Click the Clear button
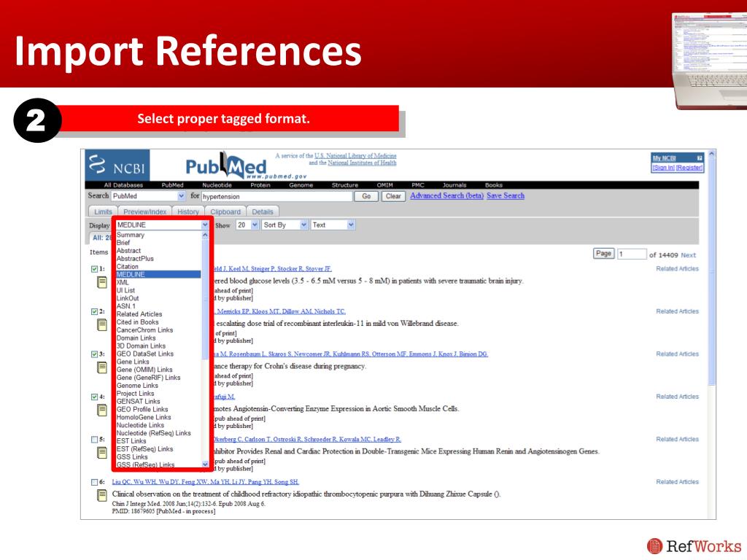Screen dimensions: 747x560 (x=393, y=196)
